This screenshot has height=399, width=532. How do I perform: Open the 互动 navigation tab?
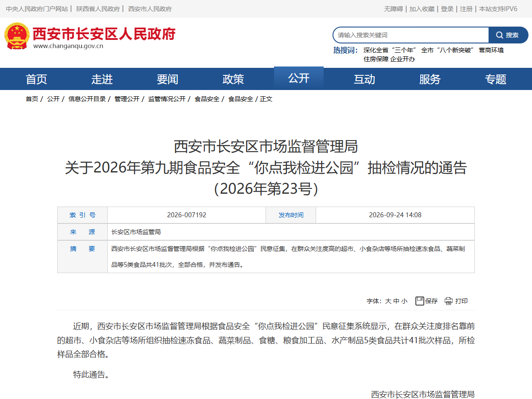tap(364, 79)
